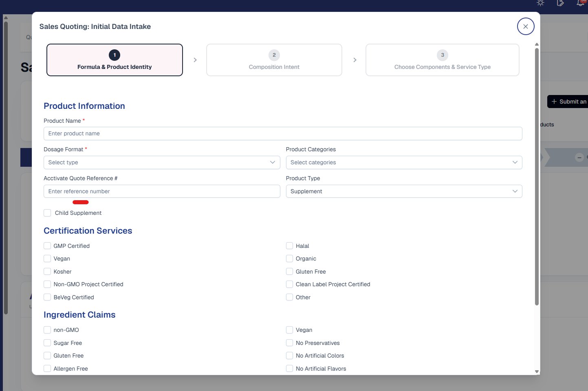Check Sugar Free ingredient claim
Screen dimensions: 588x391
[x=47, y=343]
